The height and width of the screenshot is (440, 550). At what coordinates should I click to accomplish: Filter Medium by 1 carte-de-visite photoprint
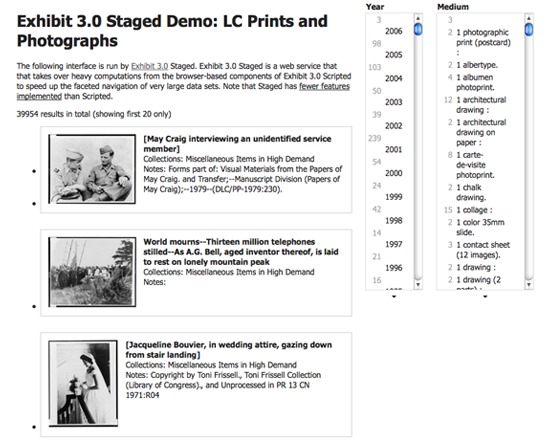coord(475,165)
